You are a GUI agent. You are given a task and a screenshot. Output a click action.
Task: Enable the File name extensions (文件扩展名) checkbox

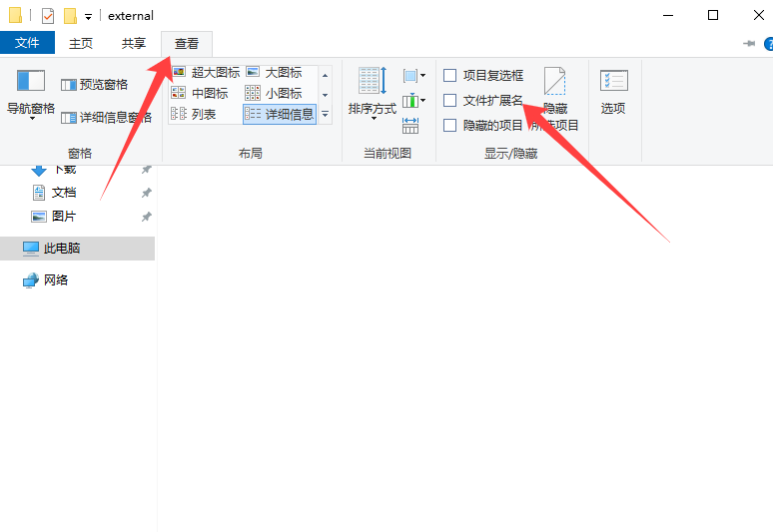(x=450, y=101)
